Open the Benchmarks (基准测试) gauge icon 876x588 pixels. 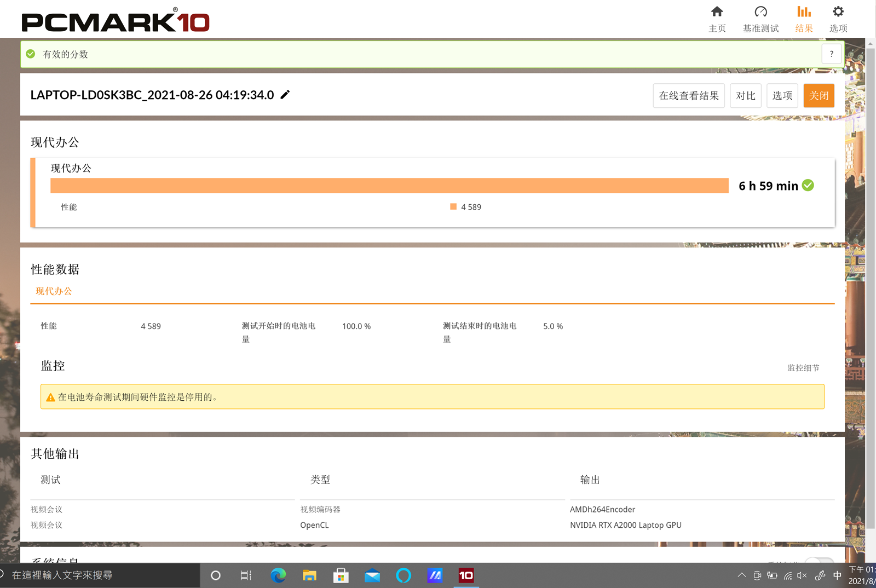point(760,12)
